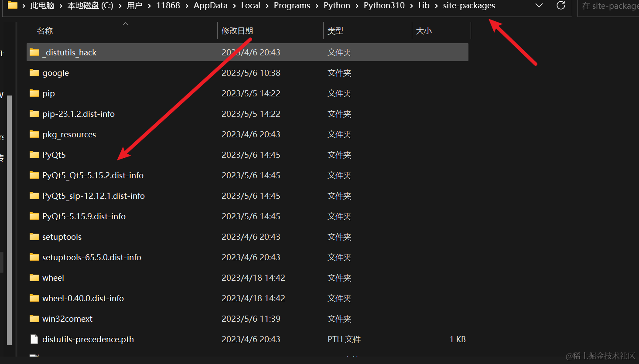Select wheel-0.40.0.dist-info name

83,298
